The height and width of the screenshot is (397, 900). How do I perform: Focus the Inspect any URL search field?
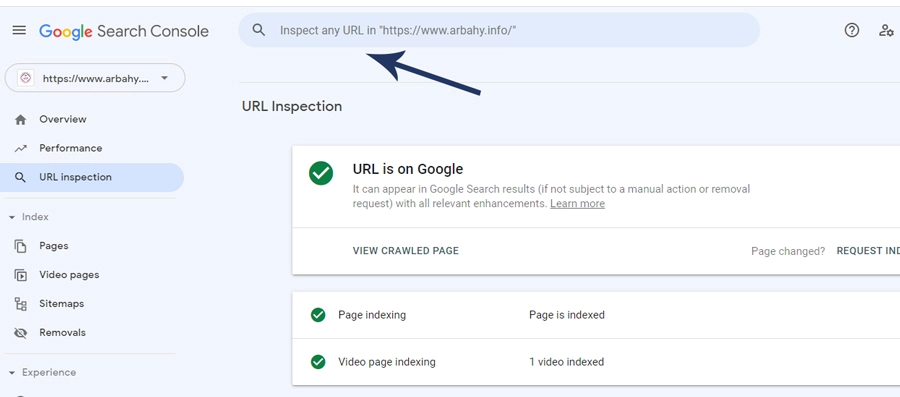coord(499,30)
